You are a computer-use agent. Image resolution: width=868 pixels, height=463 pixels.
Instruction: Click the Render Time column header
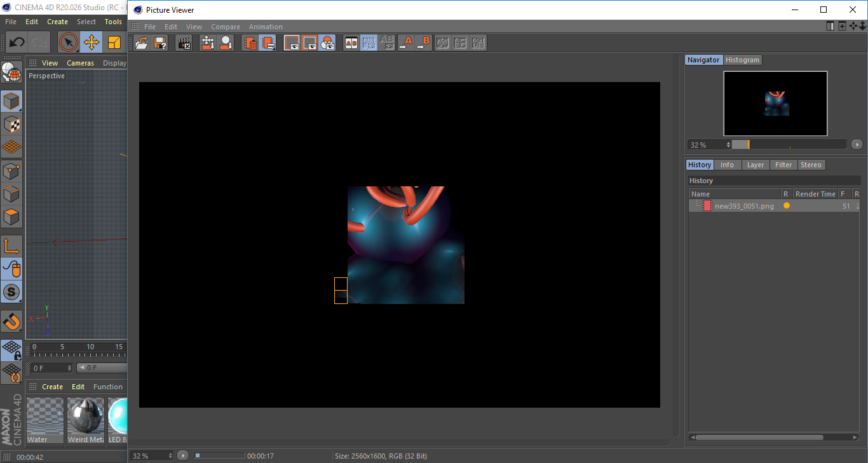pyautogui.click(x=815, y=194)
